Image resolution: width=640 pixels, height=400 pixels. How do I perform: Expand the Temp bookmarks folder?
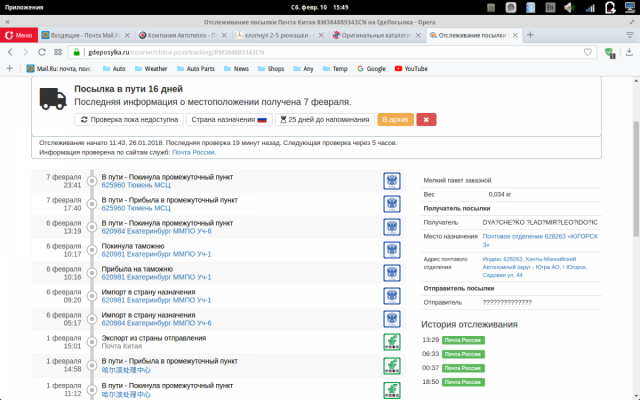tap(335, 69)
